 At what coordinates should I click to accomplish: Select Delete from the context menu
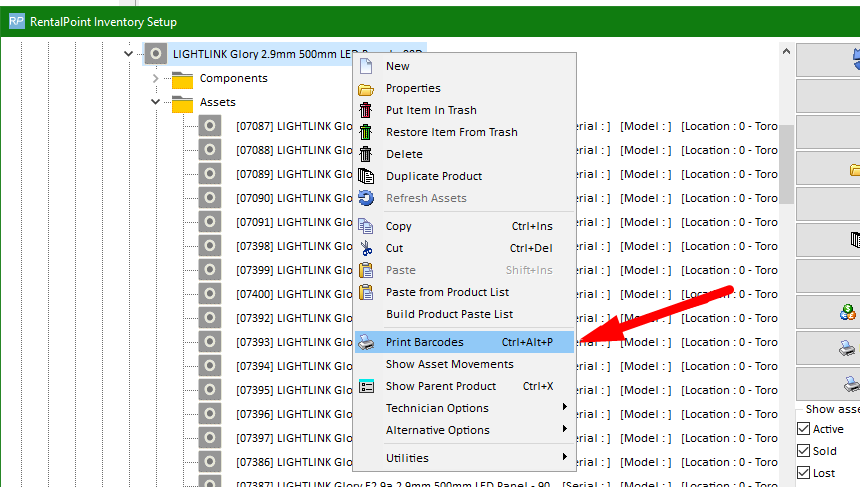pos(465,154)
